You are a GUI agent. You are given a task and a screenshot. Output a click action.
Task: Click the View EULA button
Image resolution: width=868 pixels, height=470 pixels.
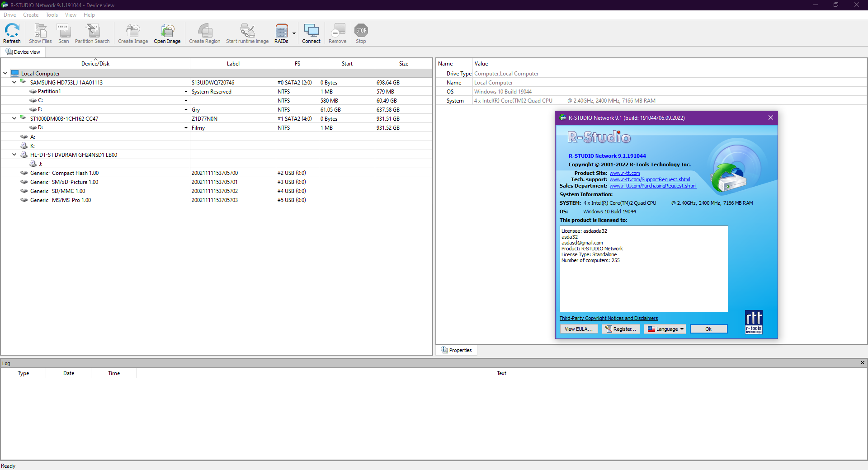(x=579, y=329)
